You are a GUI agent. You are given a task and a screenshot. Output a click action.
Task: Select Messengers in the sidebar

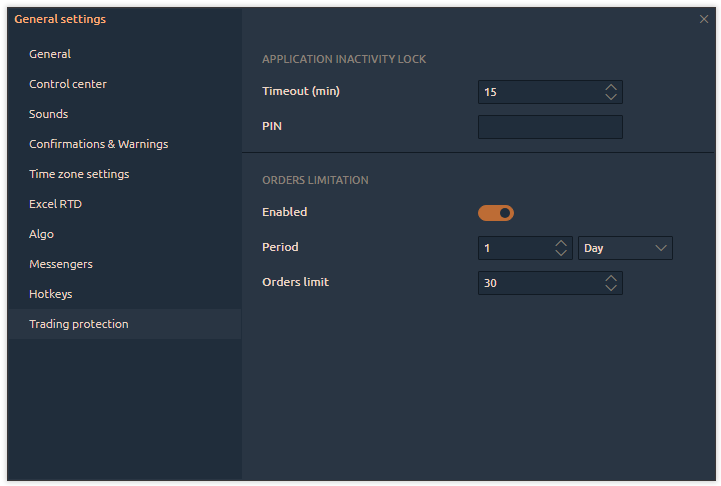(x=61, y=264)
